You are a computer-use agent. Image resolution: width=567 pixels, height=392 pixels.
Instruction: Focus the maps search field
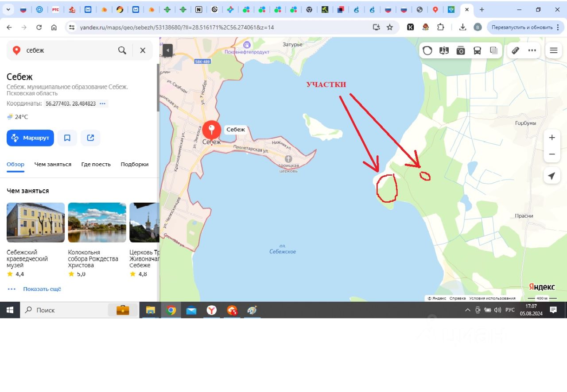click(69, 50)
